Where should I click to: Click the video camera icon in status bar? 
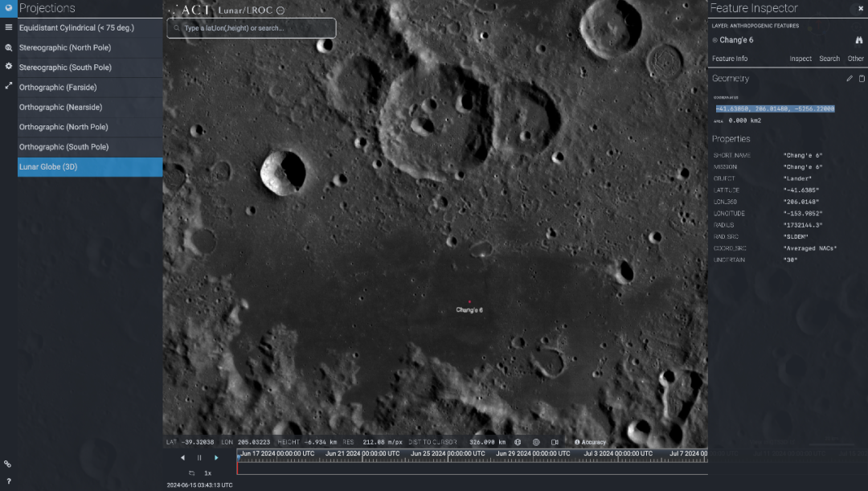point(555,442)
